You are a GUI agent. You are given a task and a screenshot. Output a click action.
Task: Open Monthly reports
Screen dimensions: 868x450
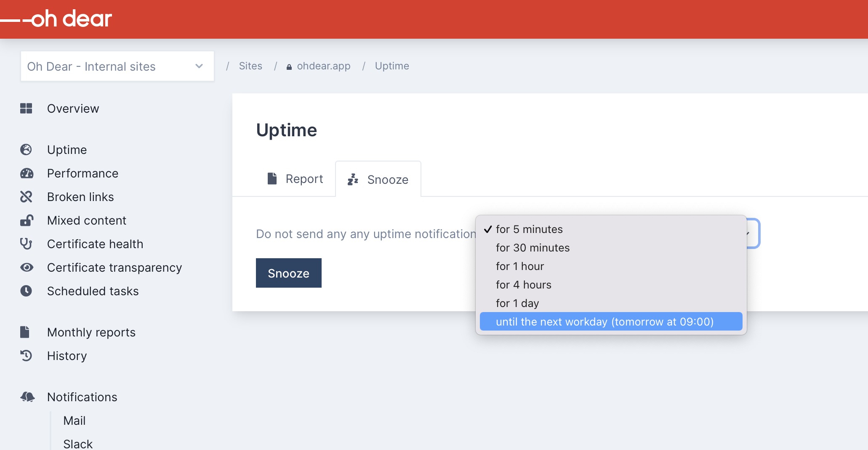[91, 332]
